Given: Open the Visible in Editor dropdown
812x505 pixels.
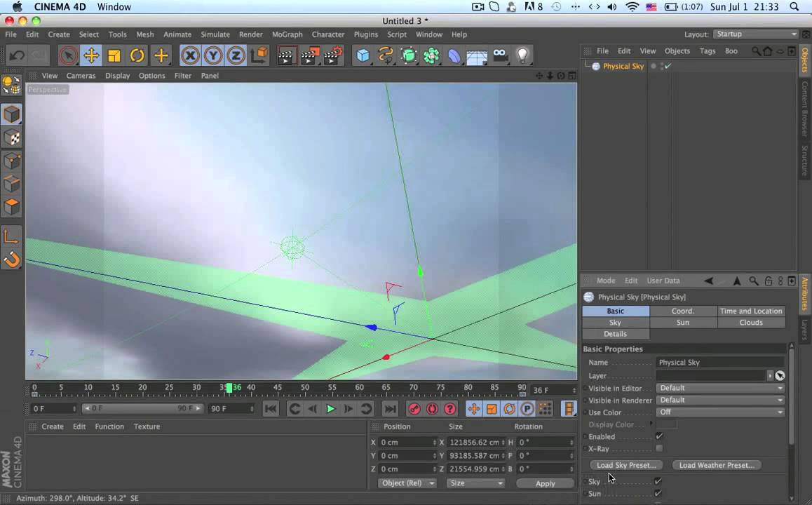Looking at the screenshot, I should point(720,388).
